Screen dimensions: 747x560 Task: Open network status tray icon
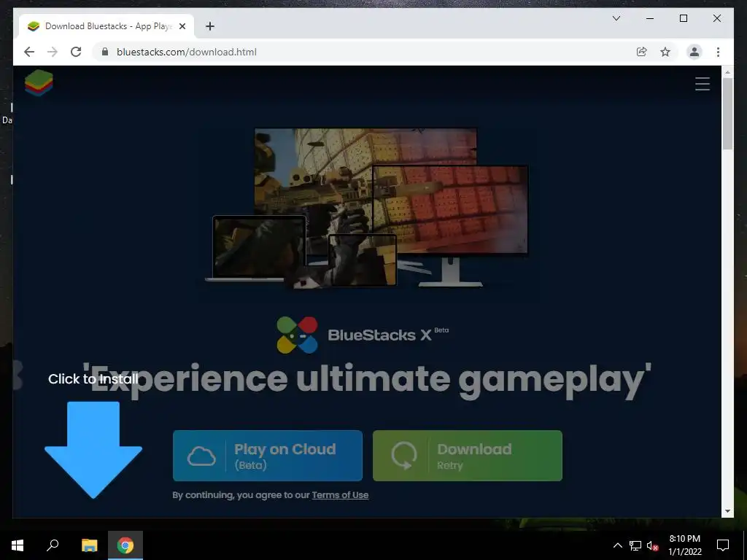click(x=635, y=545)
